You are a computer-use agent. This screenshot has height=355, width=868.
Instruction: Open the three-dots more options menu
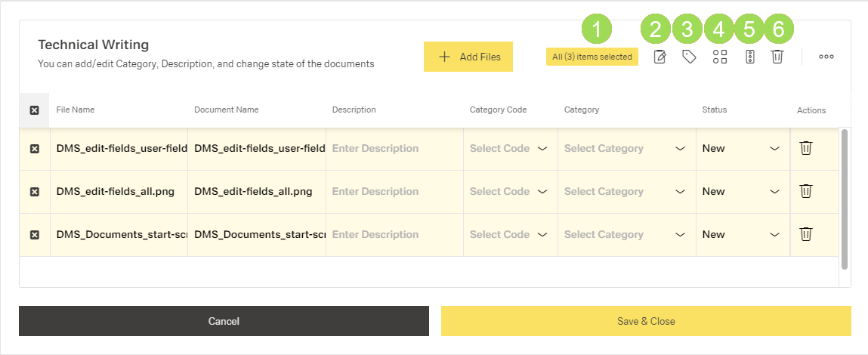coord(826,57)
